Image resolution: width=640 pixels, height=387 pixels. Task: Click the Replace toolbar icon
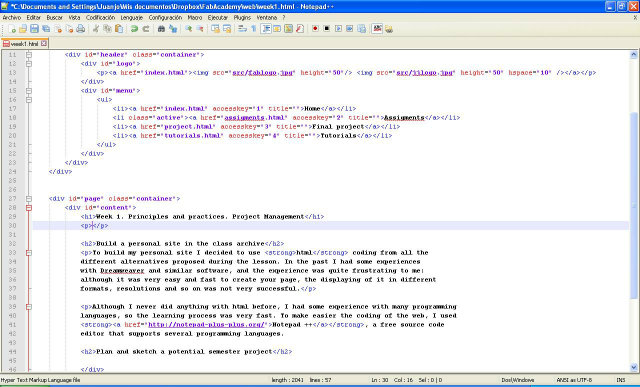click(x=173, y=29)
